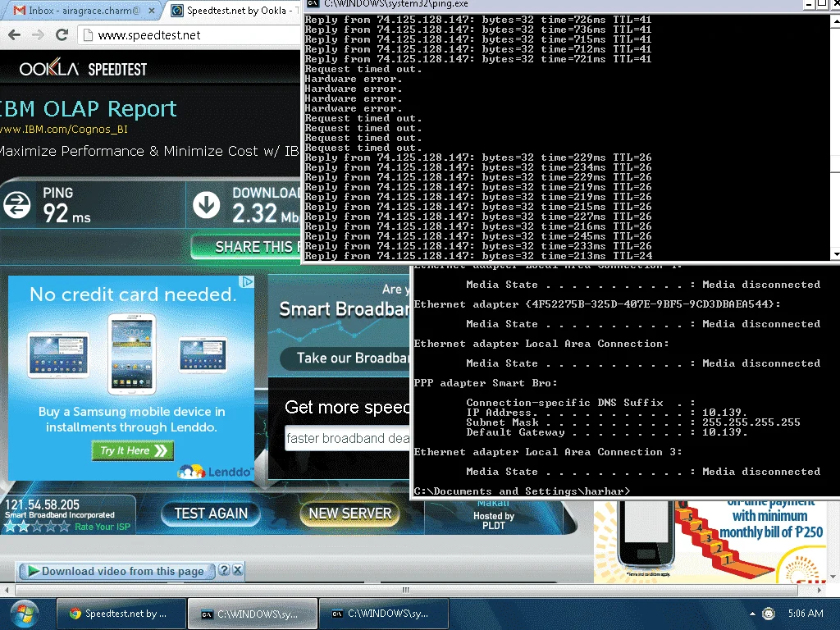Click the Test Again button
The image size is (840, 630).
coord(211,514)
